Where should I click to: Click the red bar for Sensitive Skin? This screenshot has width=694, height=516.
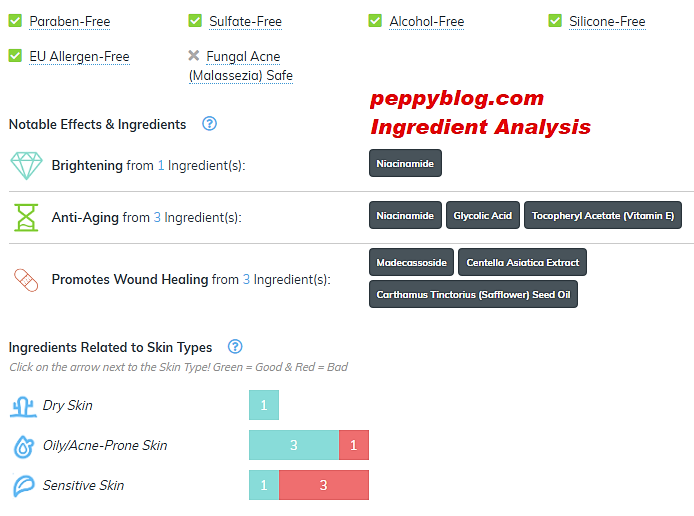click(323, 485)
